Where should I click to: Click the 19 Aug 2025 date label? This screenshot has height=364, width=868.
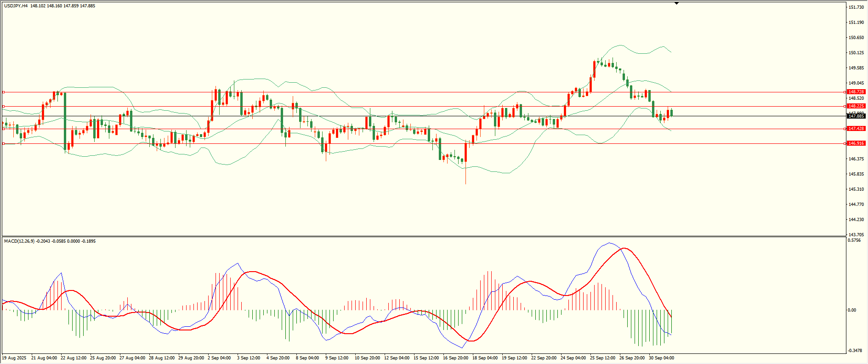click(14, 358)
